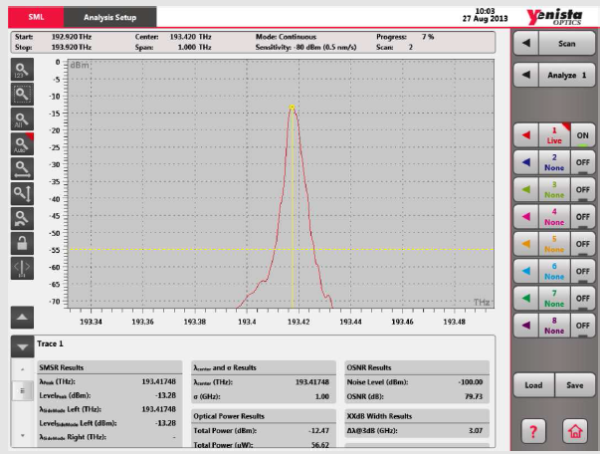The width and height of the screenshot is (600, 454).
Task: Select the vertical zoom magnifier tool
Action: point(22,193)
